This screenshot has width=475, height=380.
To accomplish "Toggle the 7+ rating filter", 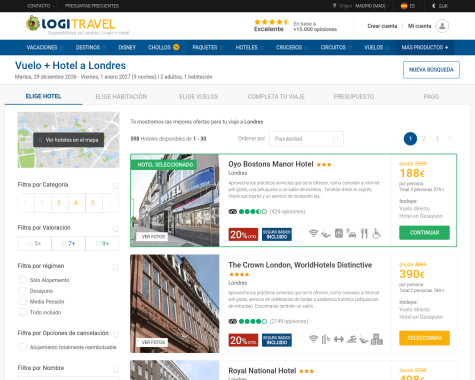I will pyautogui.click(x=69, y=243).
